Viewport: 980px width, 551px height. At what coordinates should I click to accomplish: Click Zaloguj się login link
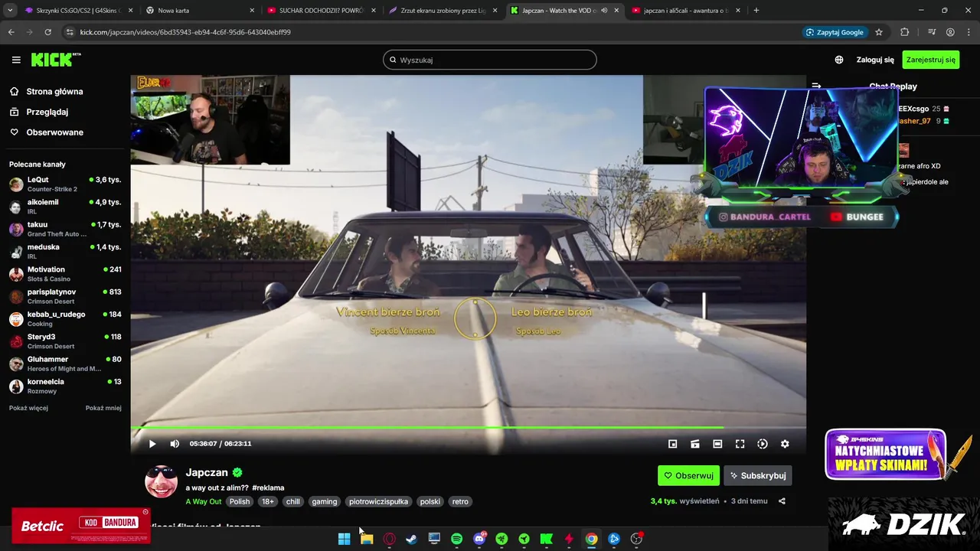(x=875, y=60)
